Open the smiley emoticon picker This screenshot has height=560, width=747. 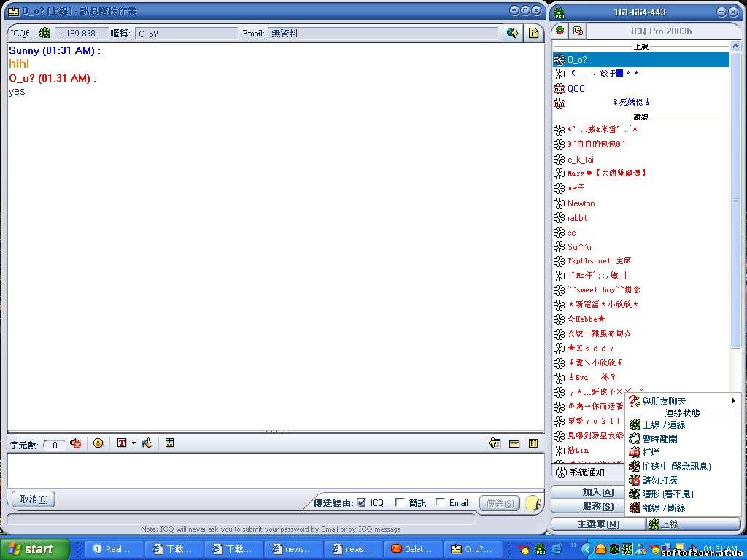pyautogui.click(x=98, y=443)
